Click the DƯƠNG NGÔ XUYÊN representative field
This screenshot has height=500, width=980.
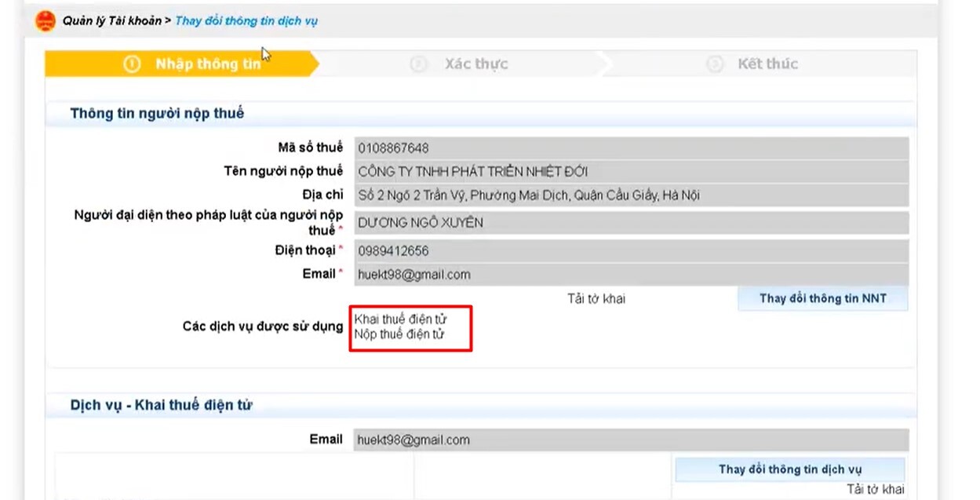coord(632,223)
